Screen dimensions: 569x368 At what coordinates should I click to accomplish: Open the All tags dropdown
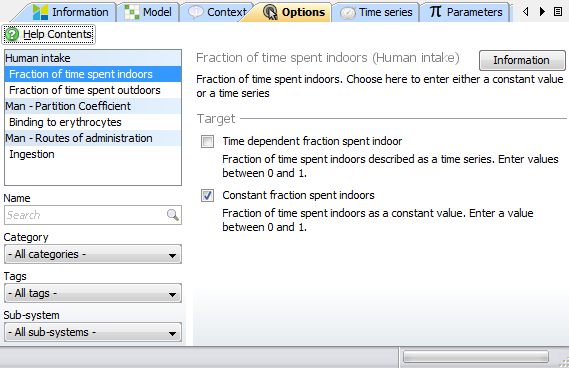click(93, 293)
